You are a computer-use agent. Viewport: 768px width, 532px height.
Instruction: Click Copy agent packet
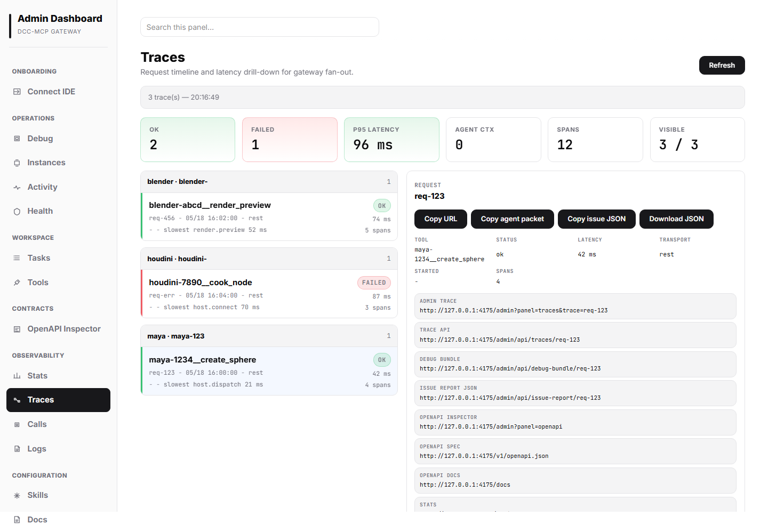(513, 219)
